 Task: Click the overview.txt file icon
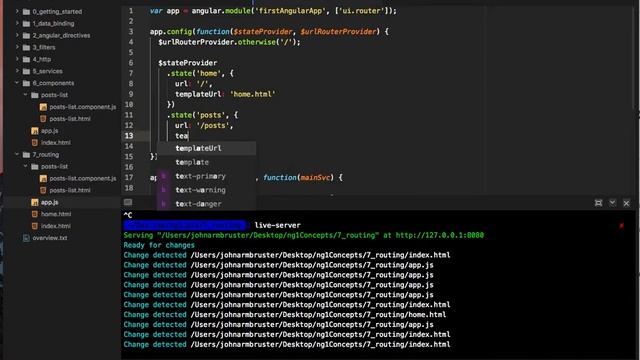coord(27,238)
